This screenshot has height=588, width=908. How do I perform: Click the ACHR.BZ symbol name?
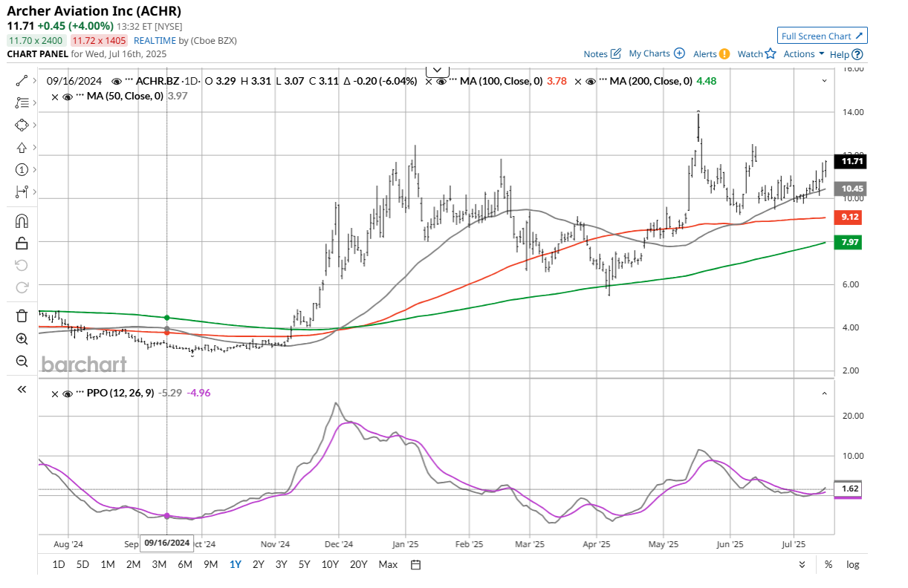pyautogui.click(x=158, y=81)
